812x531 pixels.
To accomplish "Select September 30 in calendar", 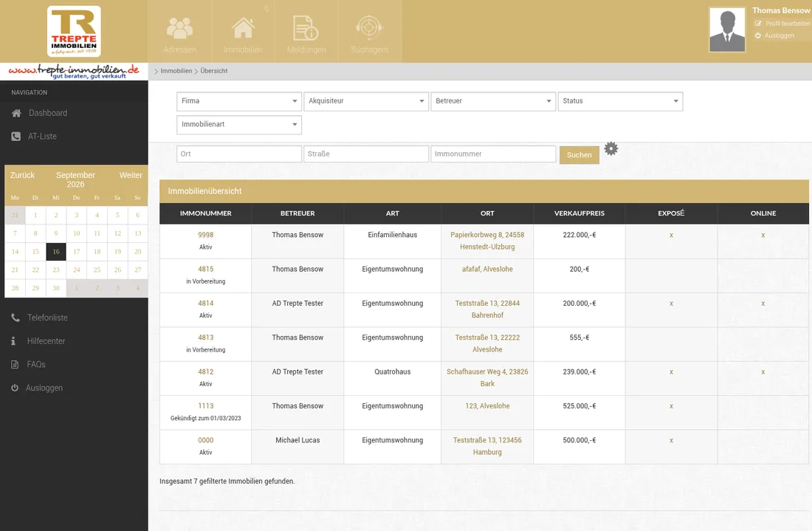I will [x=56, y=288].
